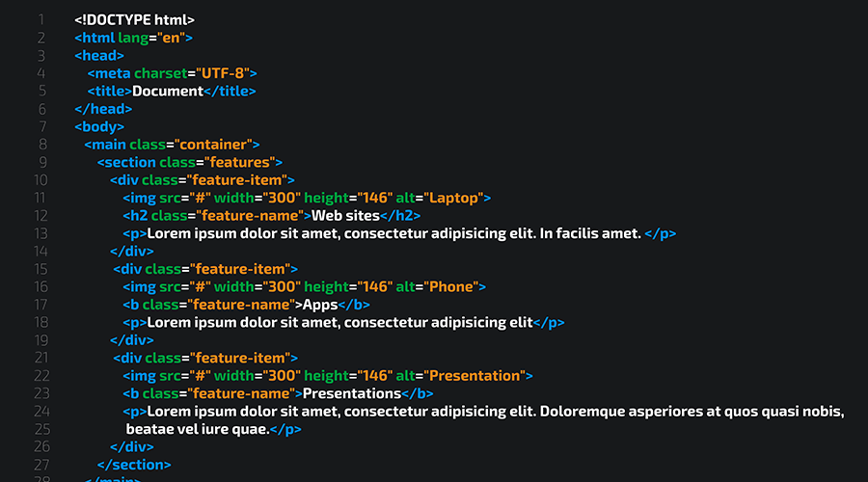Click the "Laptop" alt attribute value
The width and height of the screenshot is (868, 482).
pyautogui.click(x=451, y=198)
